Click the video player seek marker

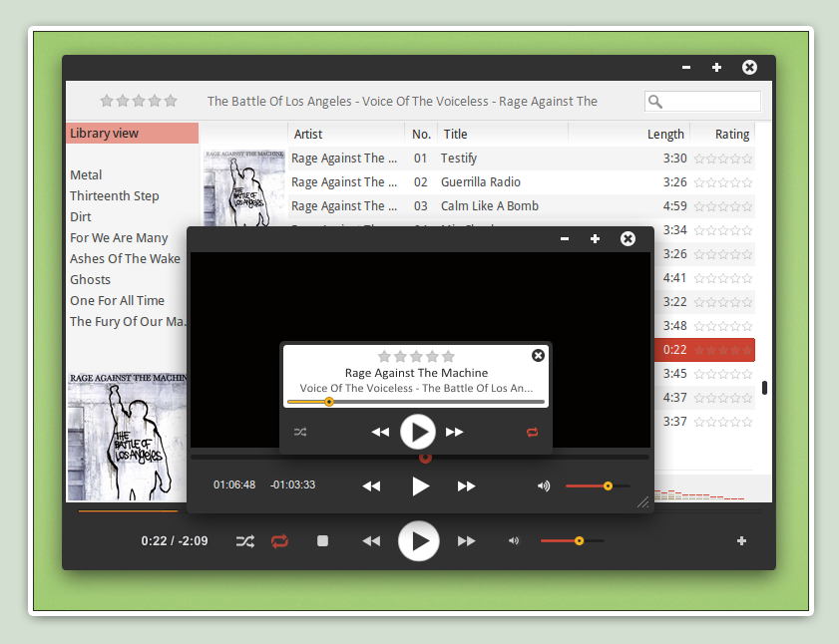425,458
